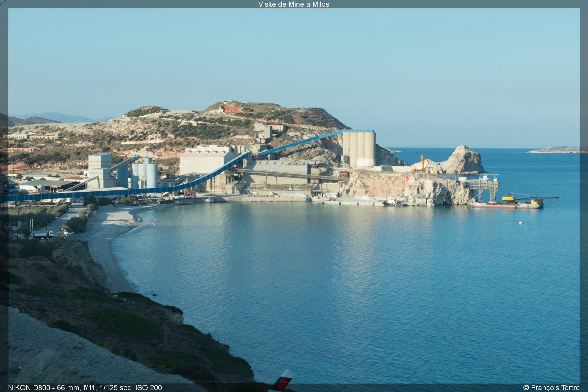Click the photo of the Milos mine
The height and width of the screenshot is (392, 588).
point(294,196)
